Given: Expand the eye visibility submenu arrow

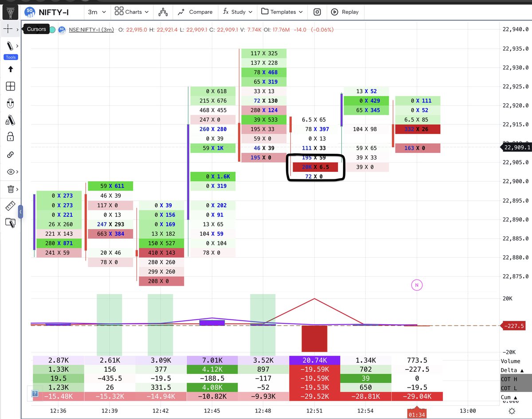Looking at the screenshot, I should [17, 172].
